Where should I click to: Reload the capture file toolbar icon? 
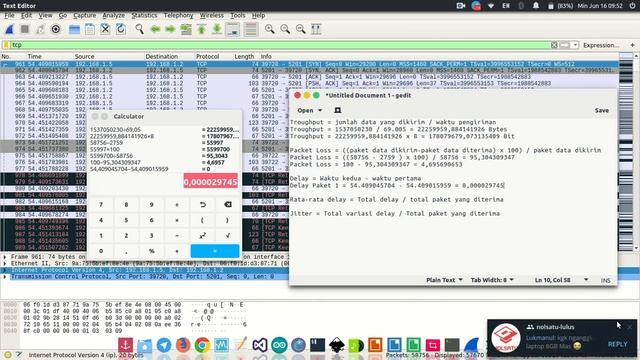pyautogui.click(x=121, y=29)
